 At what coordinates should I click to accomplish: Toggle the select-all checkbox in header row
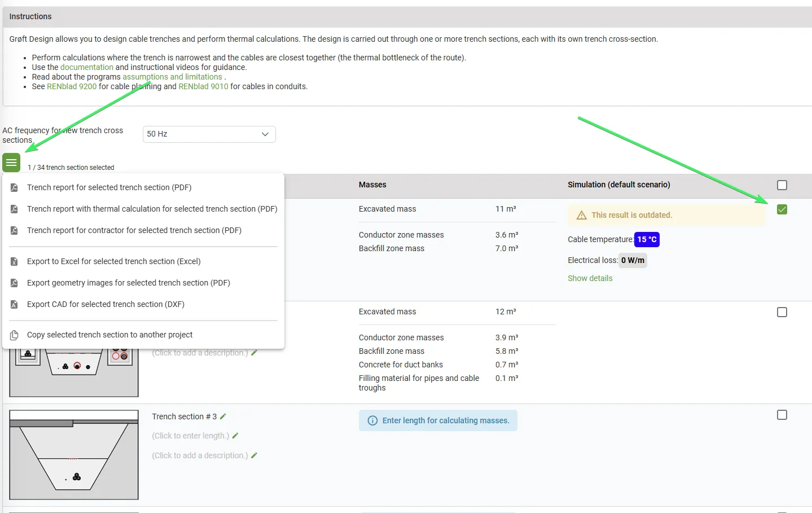coord(782,185)
